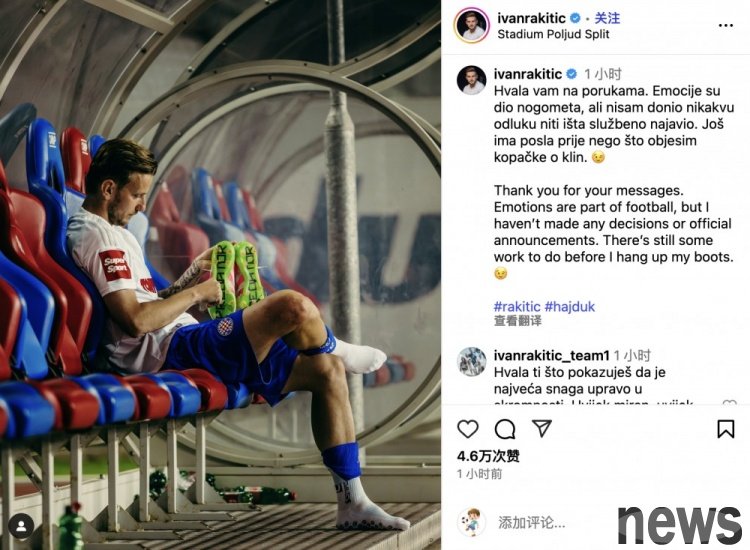Viewport: 750px width, 550px height.
Task: Open the #rakitic hashtag
Action: tap(517, 307)
